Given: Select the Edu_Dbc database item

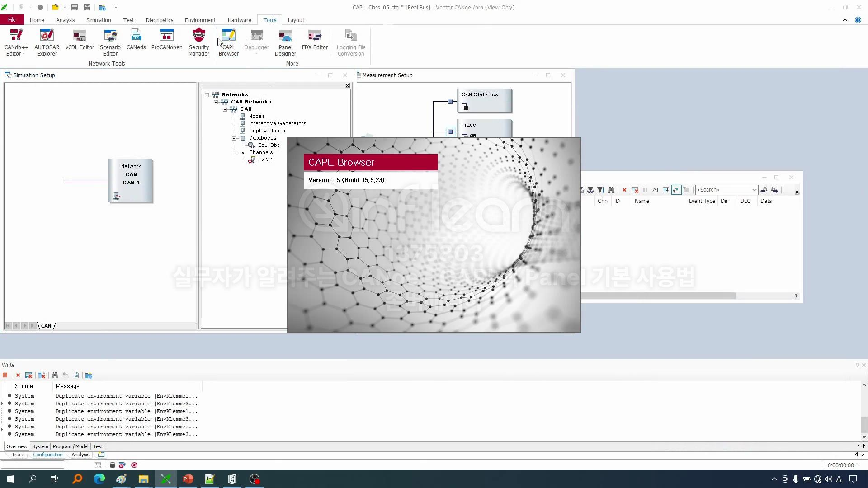Looking at the screenshot, I should 269,145.
